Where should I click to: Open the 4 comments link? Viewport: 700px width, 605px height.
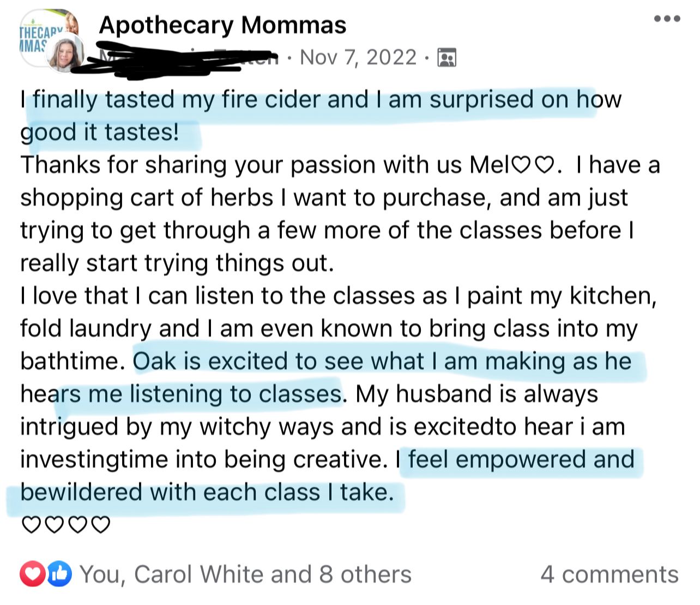coord(609,574)
